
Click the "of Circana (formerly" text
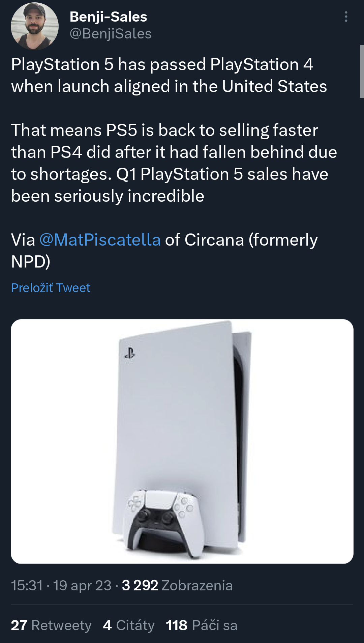241,240
